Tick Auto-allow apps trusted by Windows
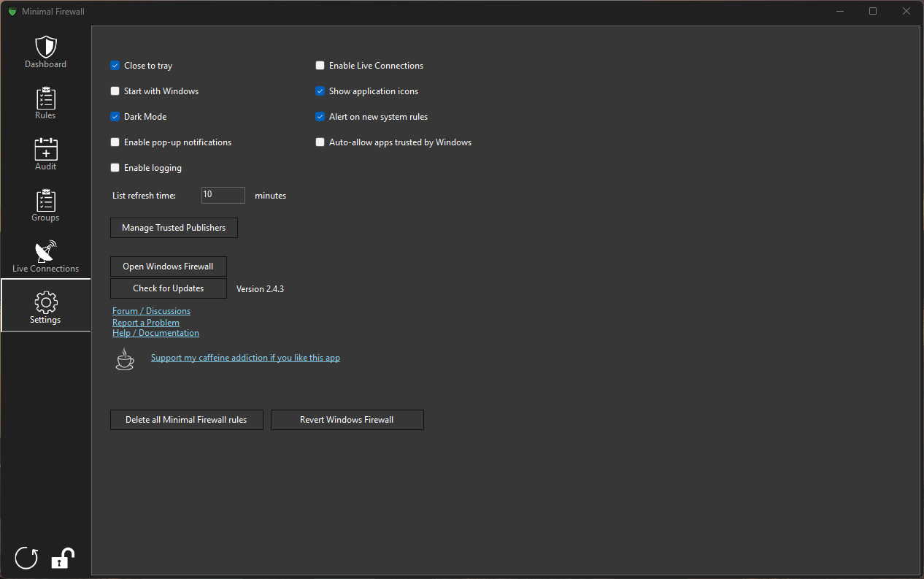Screen dimensions: 924x579 pyautogui.click(x=320, y=142)
